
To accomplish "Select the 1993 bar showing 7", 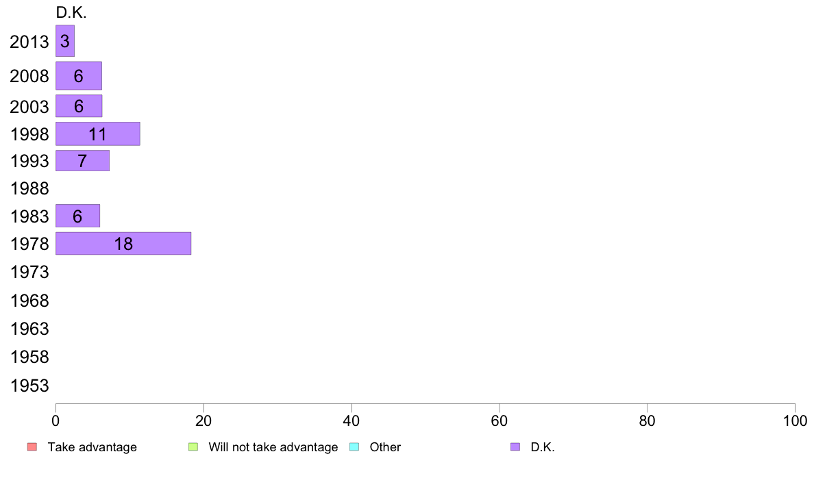I will 82,161.
